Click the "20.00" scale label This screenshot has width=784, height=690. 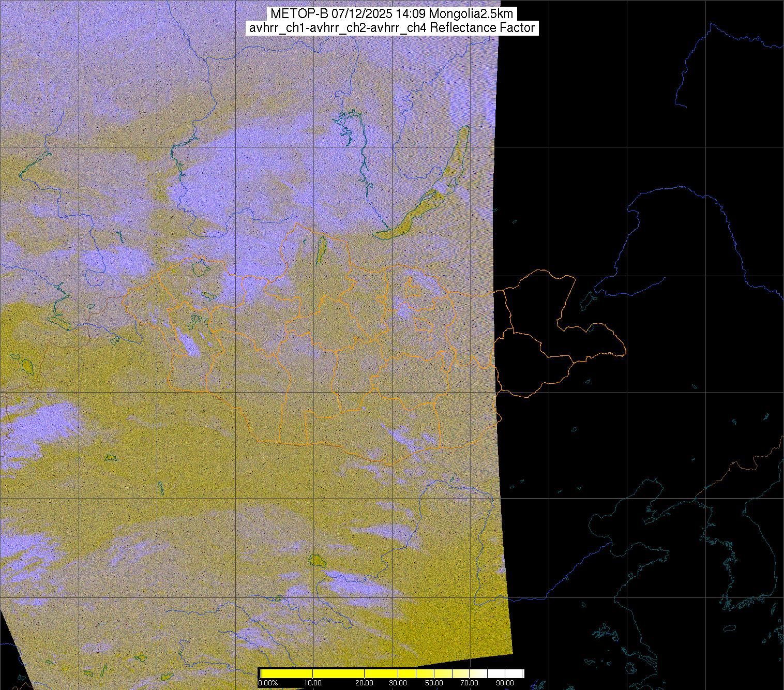tap(364, 683)
